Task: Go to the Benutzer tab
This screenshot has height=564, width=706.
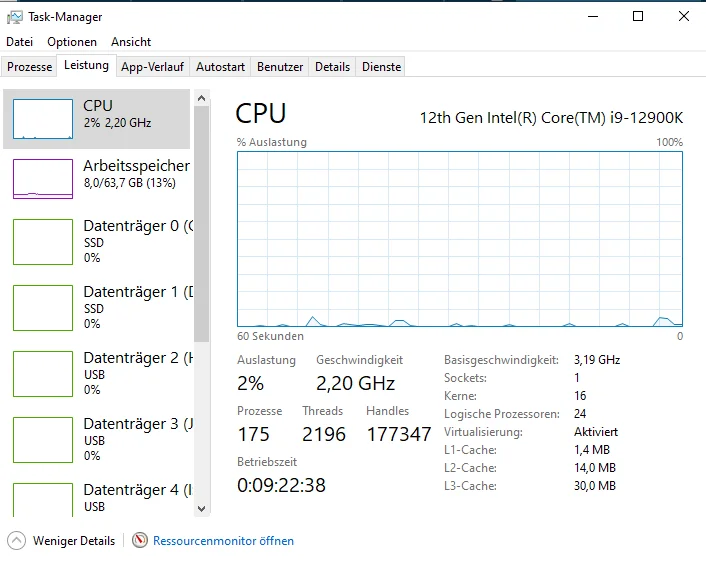Action: pyautogui.click(x=280, y=67)
